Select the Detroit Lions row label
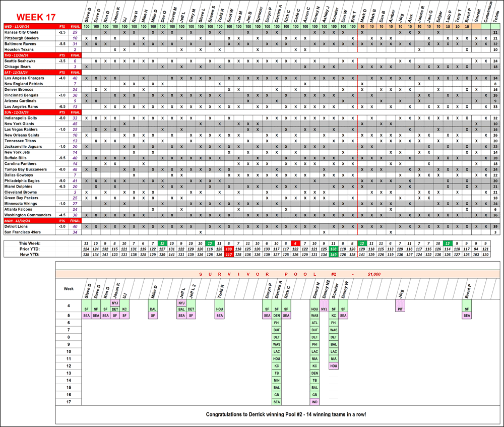This screenshot has height=427, width=504. (x=16, y=227)
